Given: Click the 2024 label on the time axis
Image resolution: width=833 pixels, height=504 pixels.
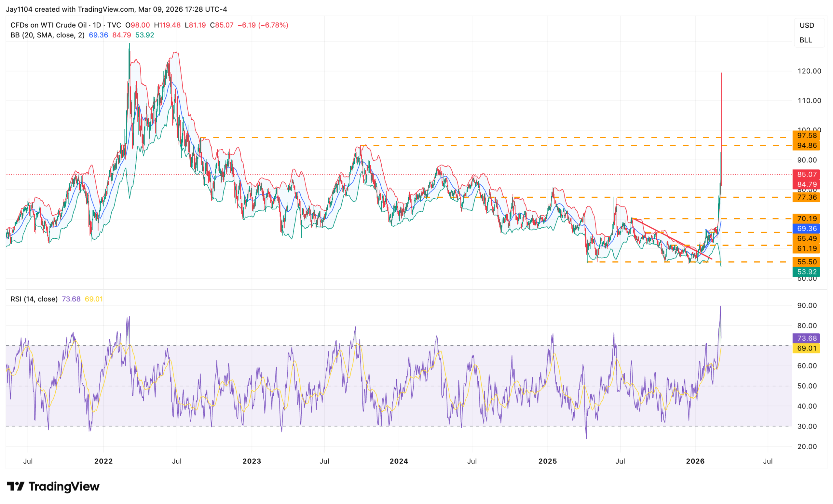Looking at the screenshot, I should click(399, 461).
